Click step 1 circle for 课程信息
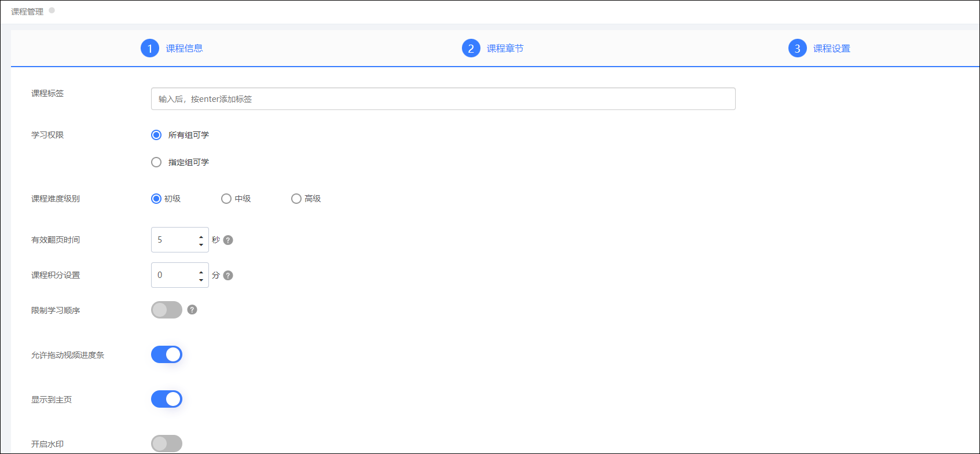The image size is (980, 454). tap(150, 49)
